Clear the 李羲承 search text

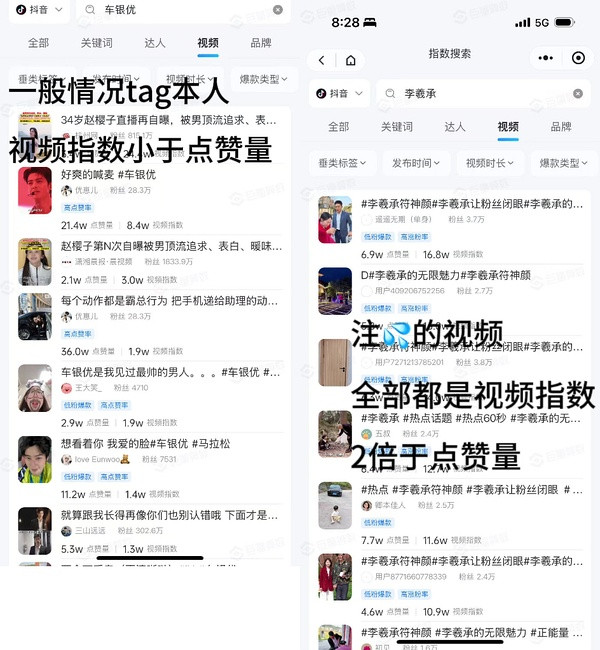click(578, 94)
